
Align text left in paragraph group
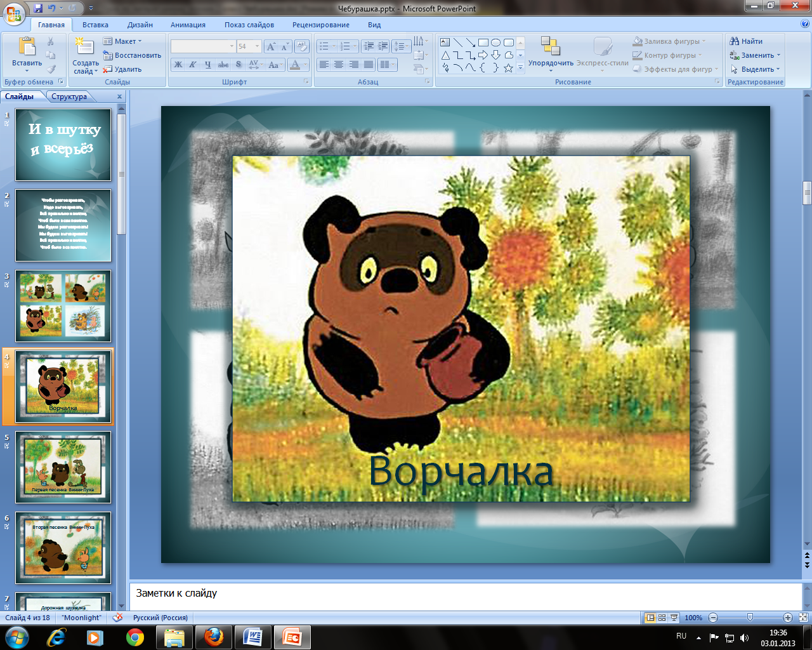coord(324,65)
